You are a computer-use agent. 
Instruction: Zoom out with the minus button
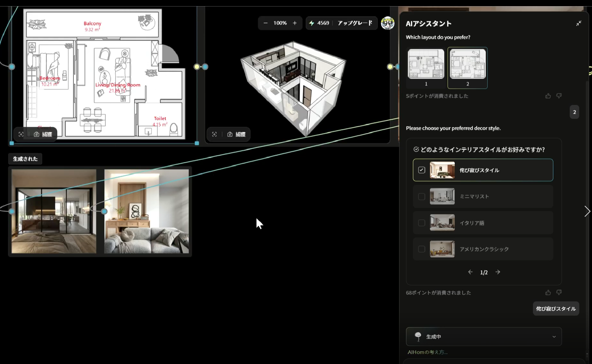tap(265, 23)
